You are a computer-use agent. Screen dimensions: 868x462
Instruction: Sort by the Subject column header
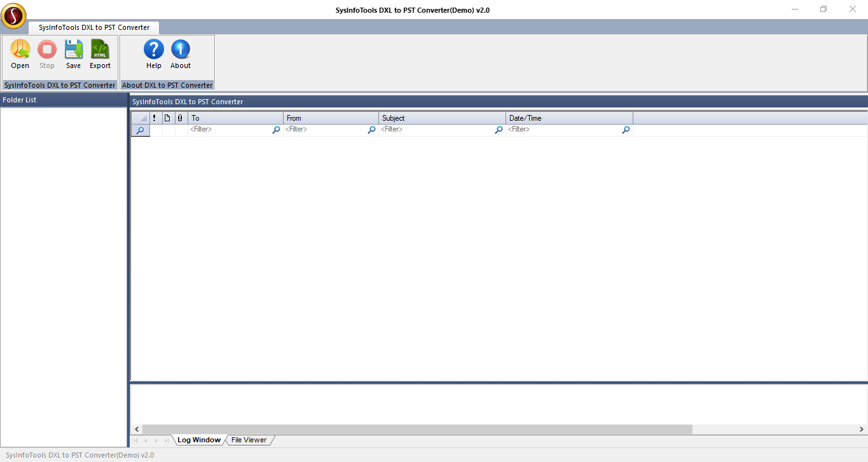tap(443, 118)
